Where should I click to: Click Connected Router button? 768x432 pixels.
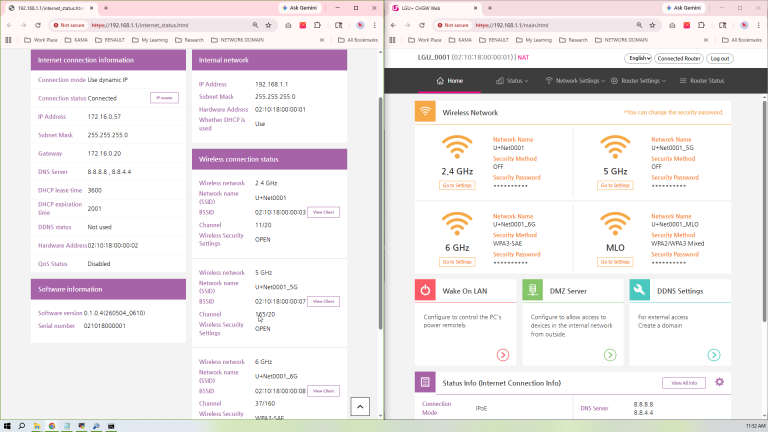[678, 58]
